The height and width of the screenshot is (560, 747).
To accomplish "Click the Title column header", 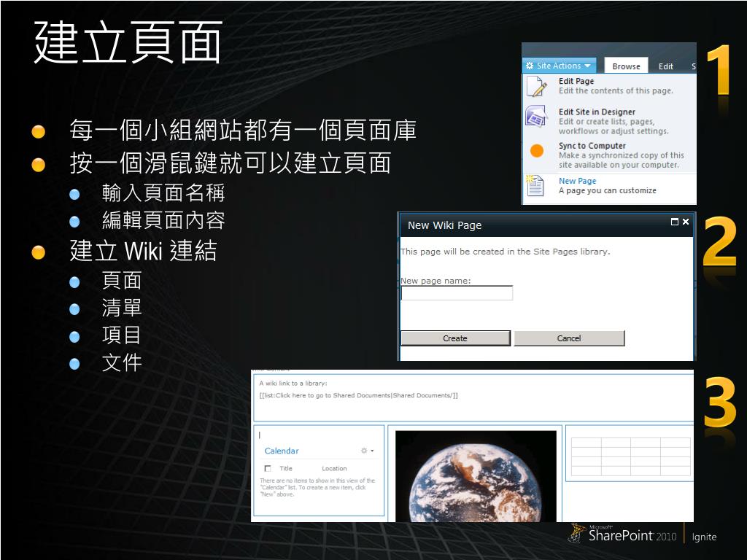I will coord(286,469).
